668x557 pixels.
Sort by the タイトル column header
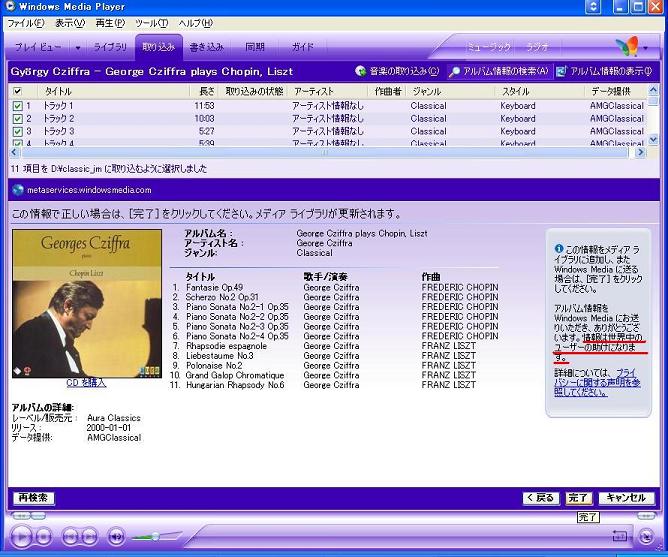[113, 91]
